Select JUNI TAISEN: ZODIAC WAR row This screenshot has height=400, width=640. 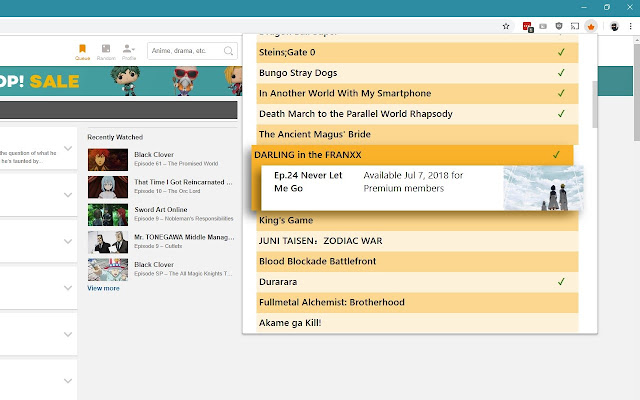417,241
